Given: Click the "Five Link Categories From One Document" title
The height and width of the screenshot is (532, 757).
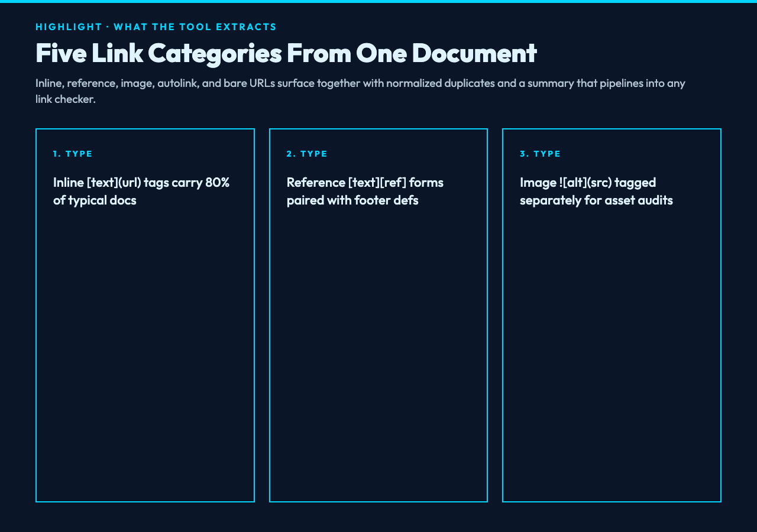Looking at the screenshot, I should [286, 53].
